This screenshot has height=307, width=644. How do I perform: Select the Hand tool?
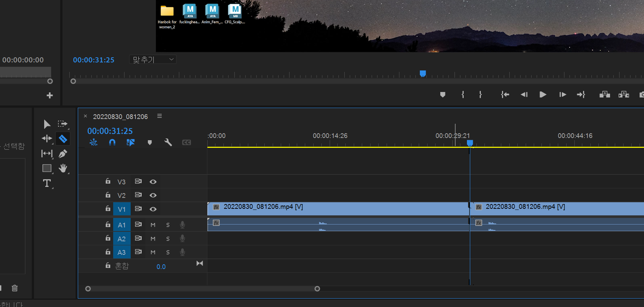pyautogui.click(x=63, y=168)
